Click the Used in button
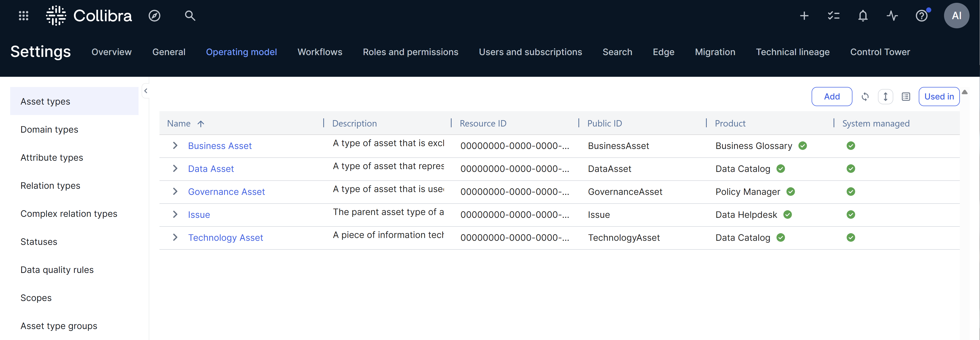980x340 pixels. [939, 97]
